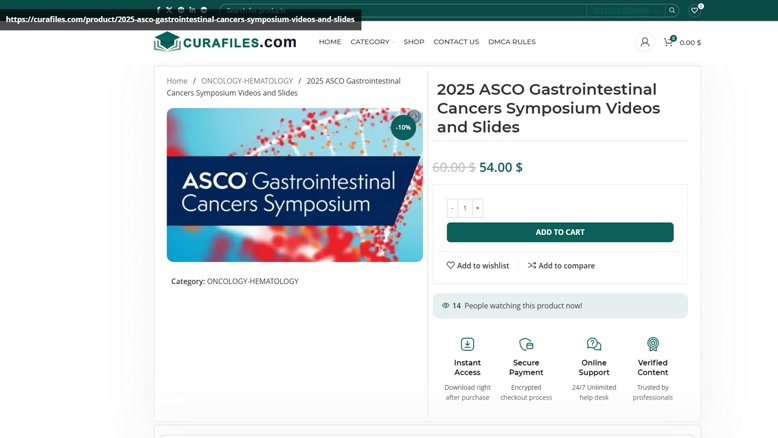Click the Instant Access download icon
778x438 pixels.
click(x=467, y=344)
